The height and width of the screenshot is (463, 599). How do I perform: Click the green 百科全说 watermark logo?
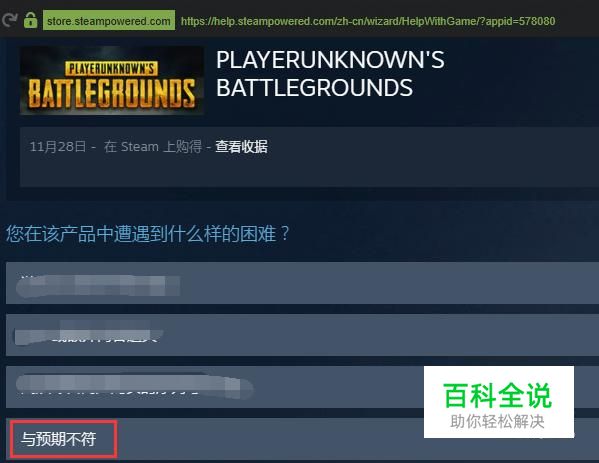click(x=498, y=396)
